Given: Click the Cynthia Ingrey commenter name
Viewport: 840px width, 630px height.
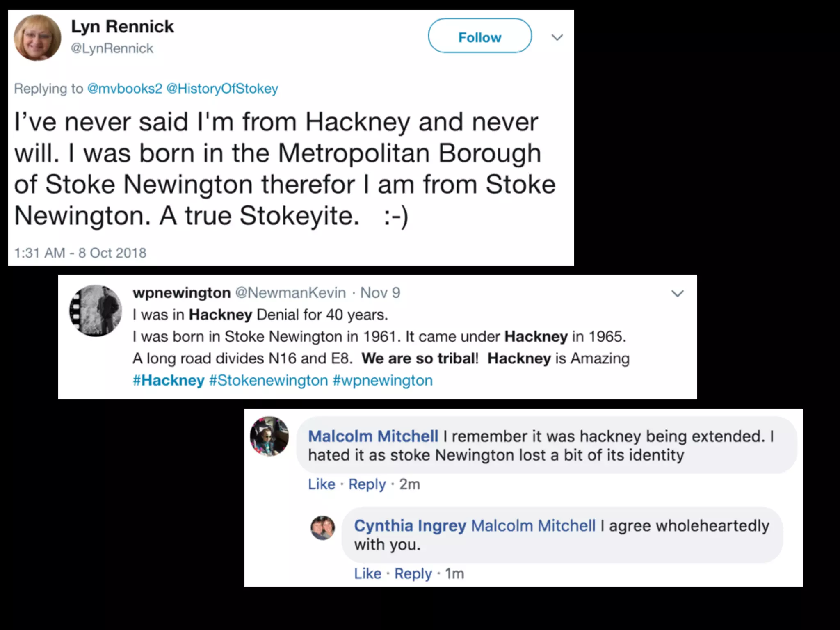Looking at the screenshot, I should (x=410, y=525).
